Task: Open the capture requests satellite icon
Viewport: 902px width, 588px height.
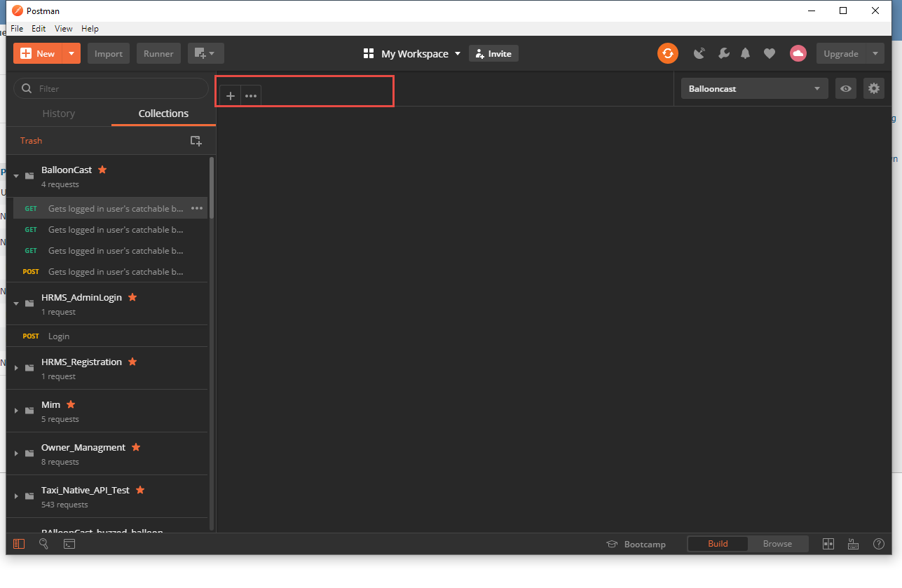Action: click(699, 53)
